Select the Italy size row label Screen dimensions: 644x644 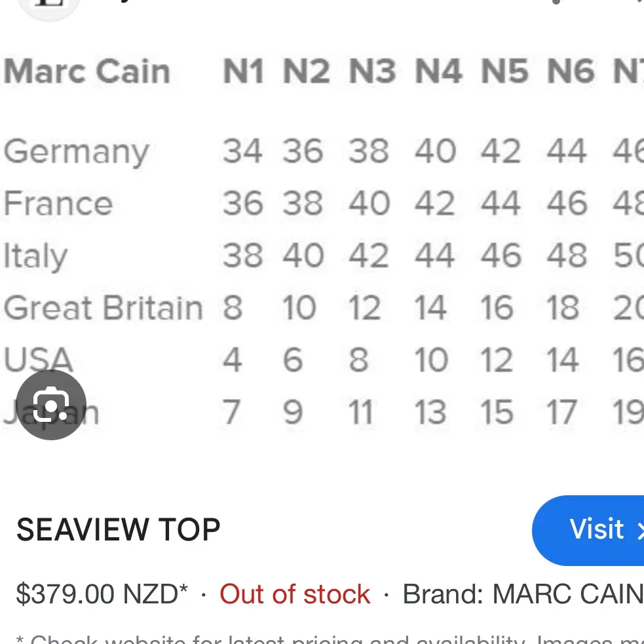[35, 256]
